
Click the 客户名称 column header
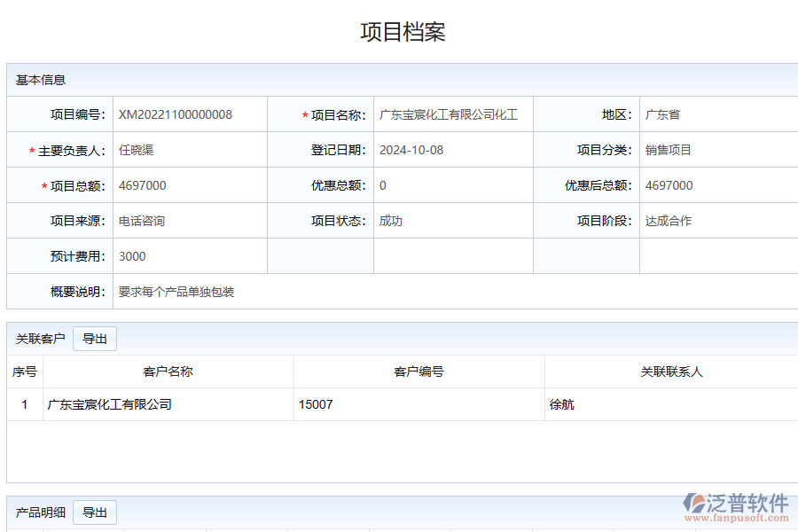(168, 372)
